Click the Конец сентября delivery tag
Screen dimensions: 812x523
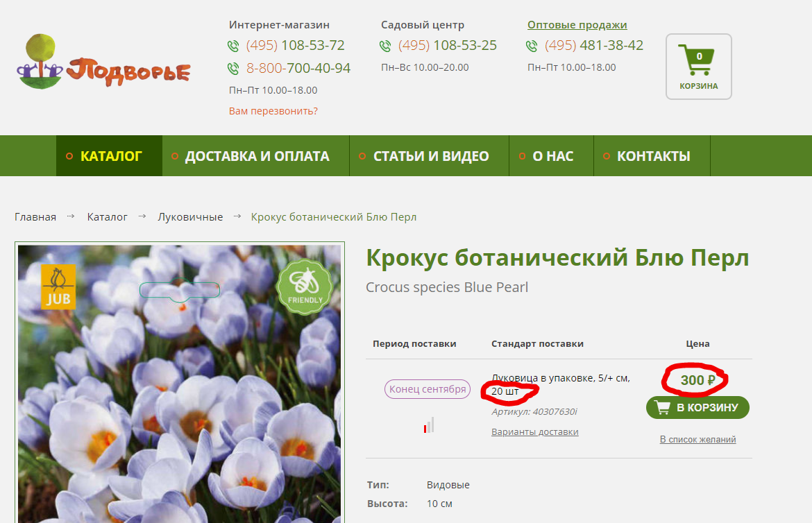pos(427,389)
